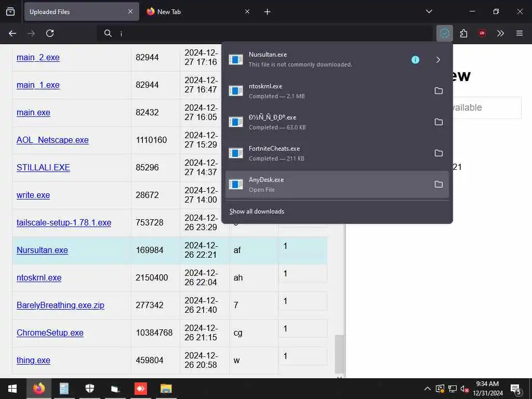Open AnyDesk from the taskbar
This screenshot has height=399, width=532.
[140, 389]
